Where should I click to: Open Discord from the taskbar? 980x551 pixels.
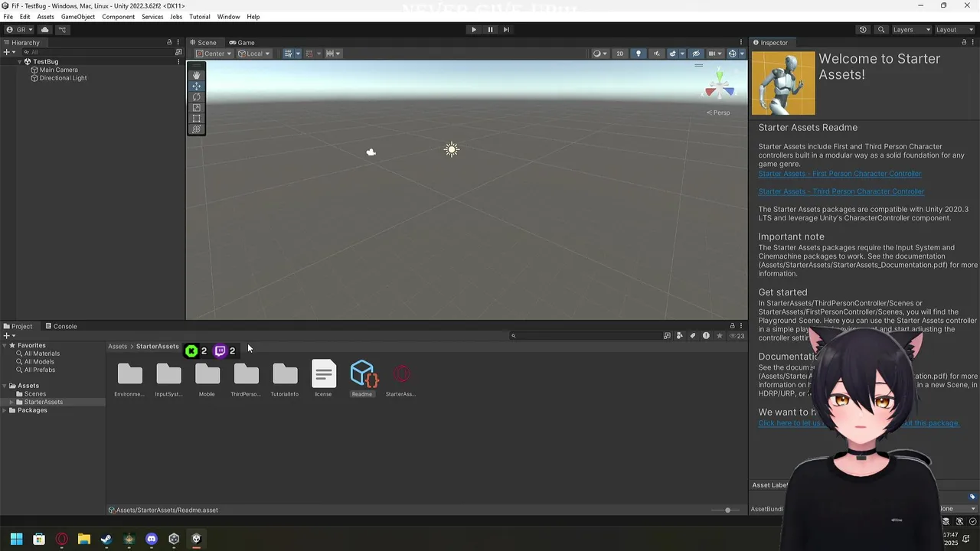152,539
